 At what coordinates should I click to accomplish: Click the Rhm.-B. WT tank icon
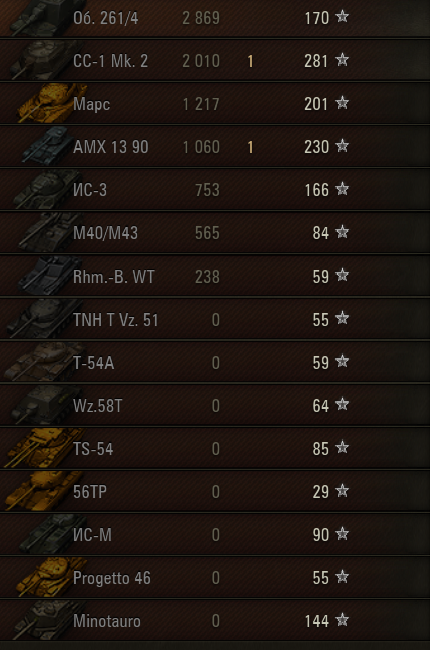(x=49, y=275)
